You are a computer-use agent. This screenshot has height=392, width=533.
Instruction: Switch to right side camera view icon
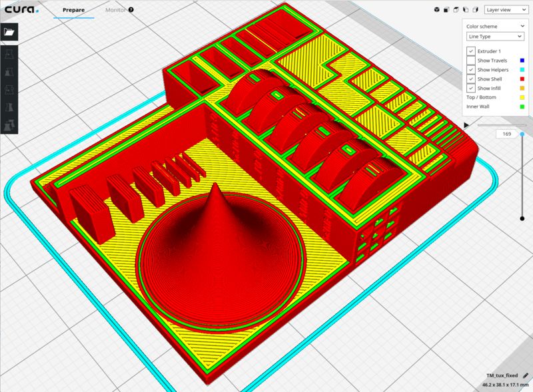pyautogui.click(x=476, y=10)
